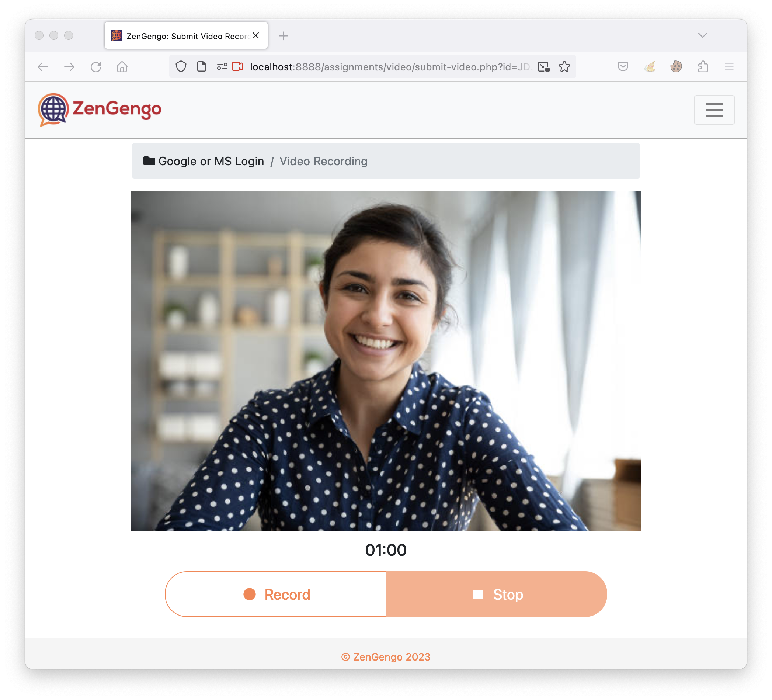Open the cookie extension icon

[x=676, y=67]
